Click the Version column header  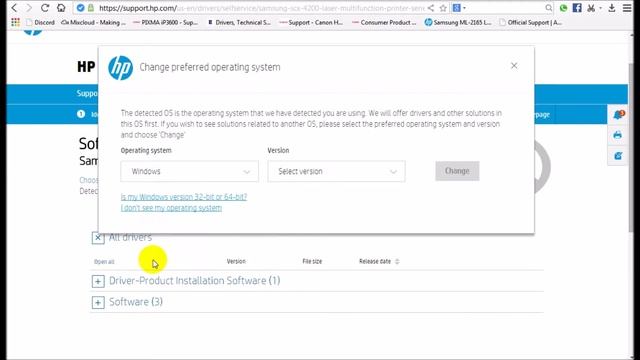pyautogui.click(x=236, y=261)
